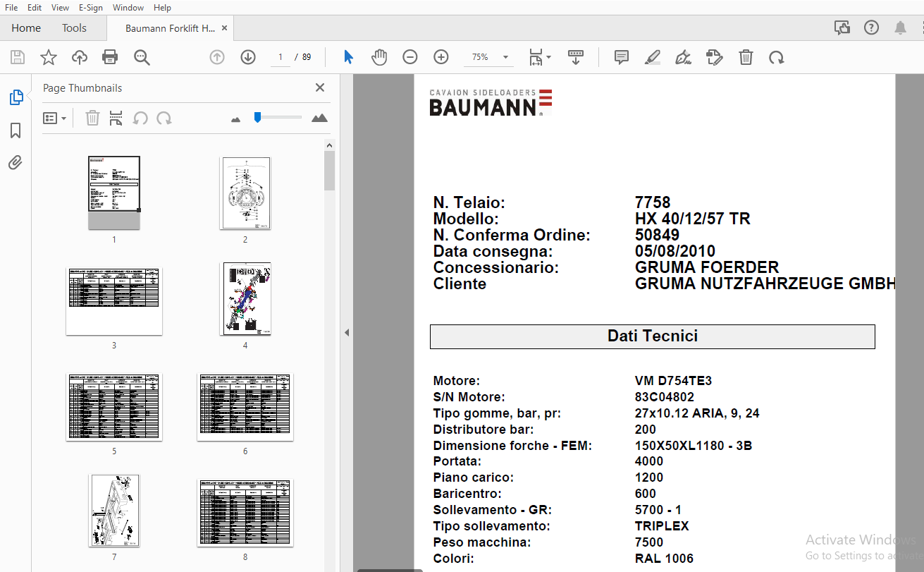
Task: Click the upload to cloud icon
Action: pos(80,57)
